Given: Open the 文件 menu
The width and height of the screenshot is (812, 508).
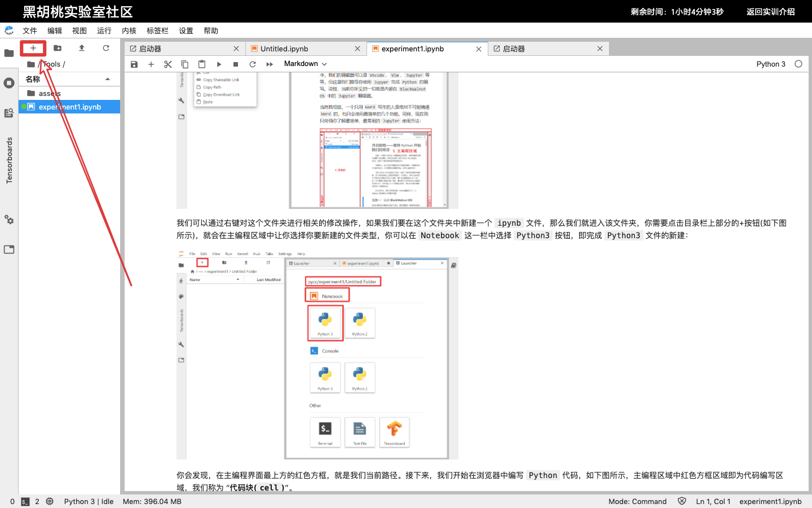Looking at the screenshot, I should tap(30, 30).
